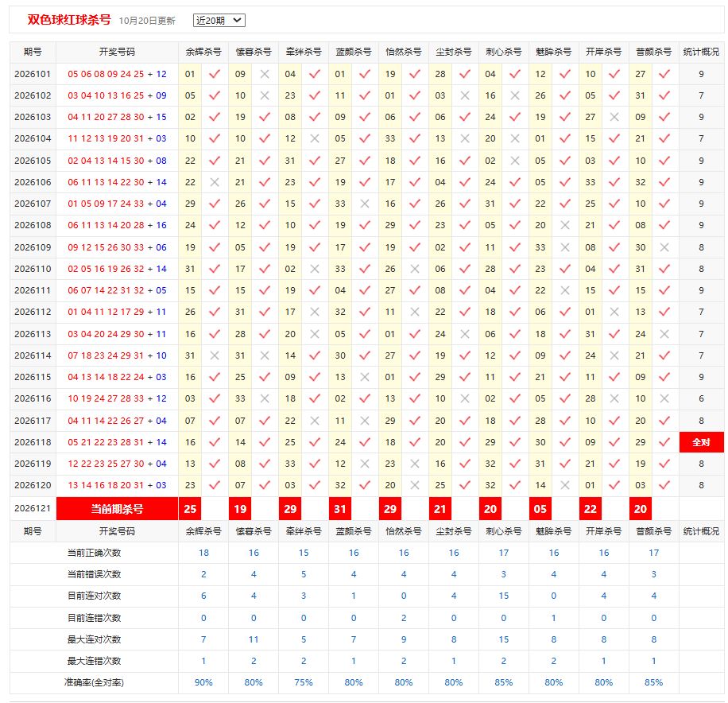Click the 开奖号码 header in the top header row
The image size is (728, 703).
point(117,52)
